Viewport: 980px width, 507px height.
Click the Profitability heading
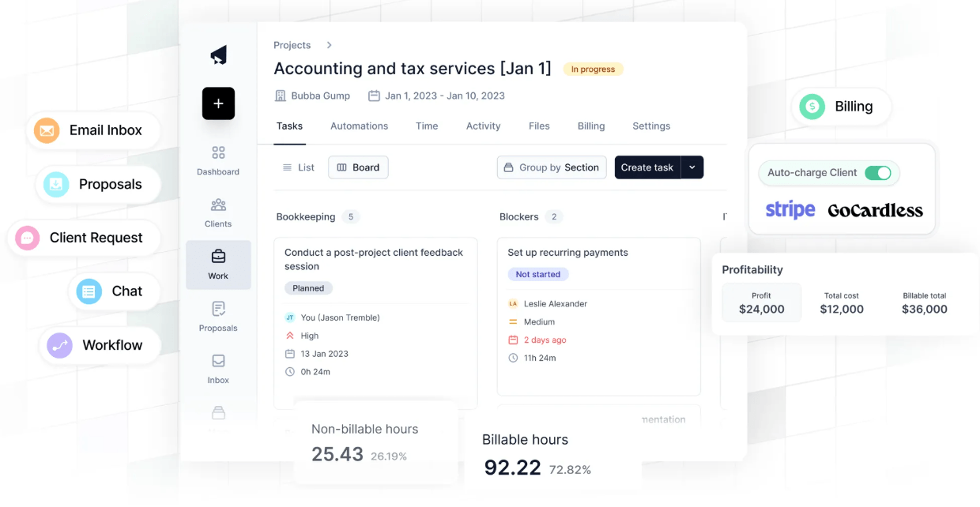(x=752, y=270)
